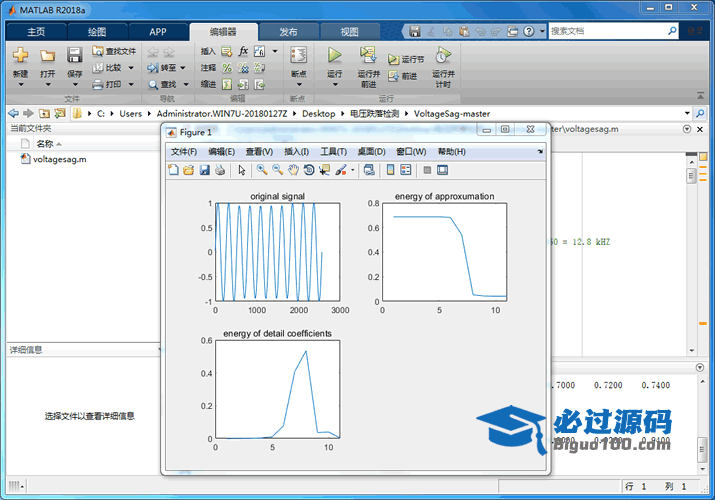Click the 转至 go to button

[x=162, y=68]
